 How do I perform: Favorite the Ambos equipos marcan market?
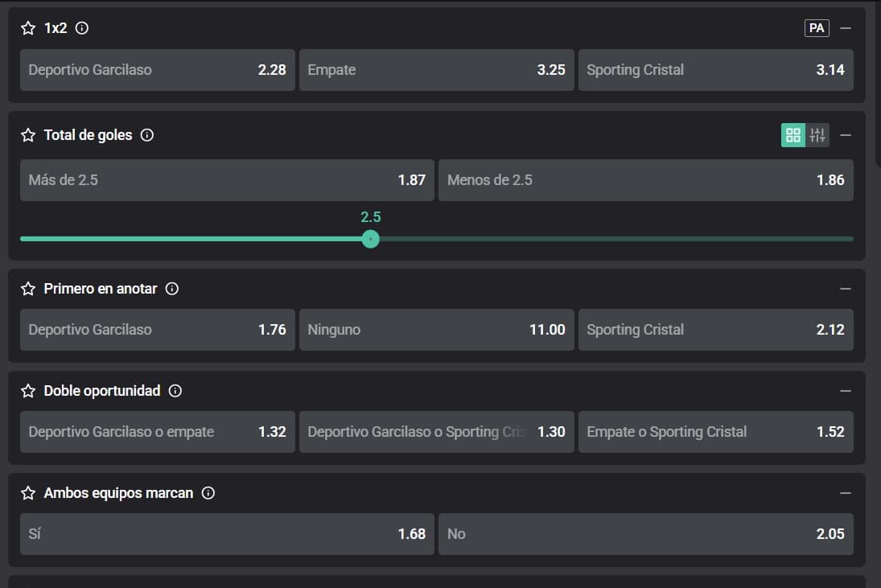(x=28, y=493)
